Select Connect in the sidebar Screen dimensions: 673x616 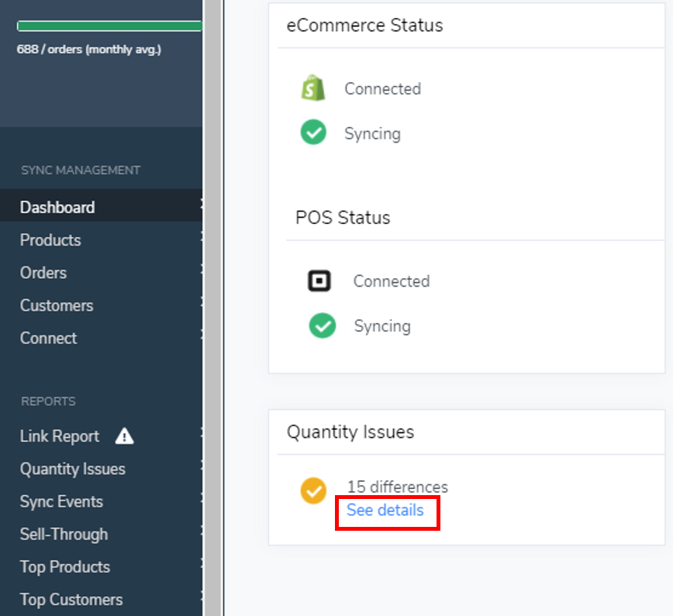coord(48,338)
